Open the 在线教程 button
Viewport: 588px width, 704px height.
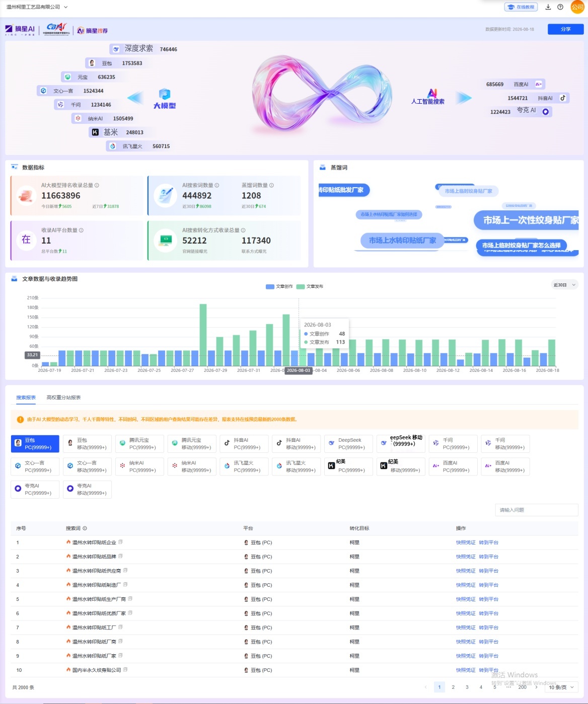(x=521, y=7)
